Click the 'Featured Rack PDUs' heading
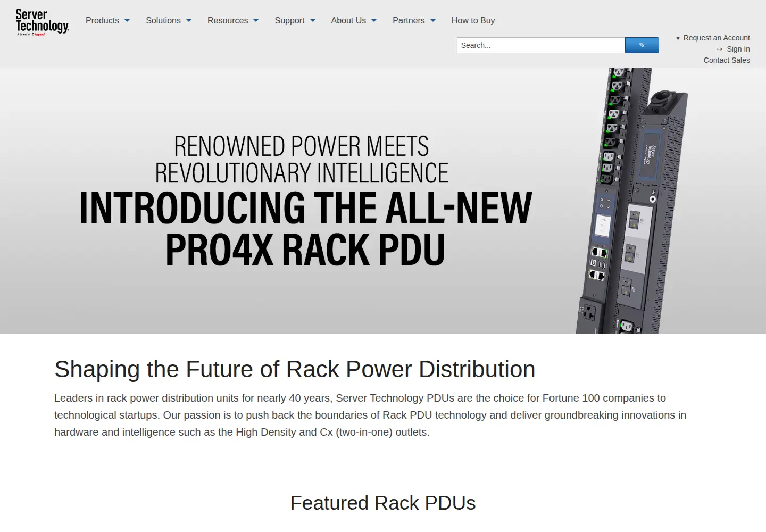766x532 pixels. point(383,503)
